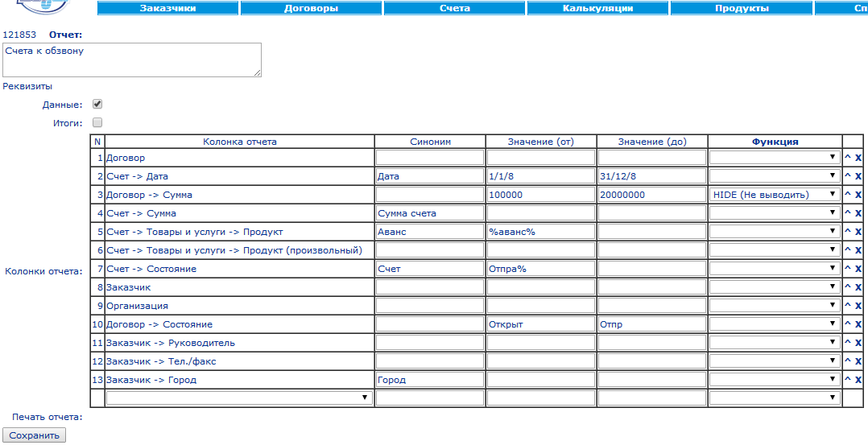Click the Печать отчета label
Viewport: 868px width, 445px height.
click(x=47, y=417)
